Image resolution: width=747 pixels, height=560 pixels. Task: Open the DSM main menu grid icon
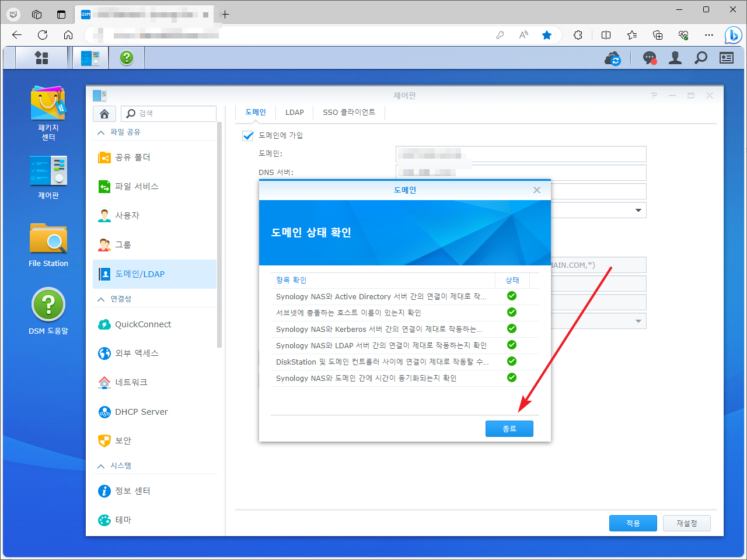(41, 58)
